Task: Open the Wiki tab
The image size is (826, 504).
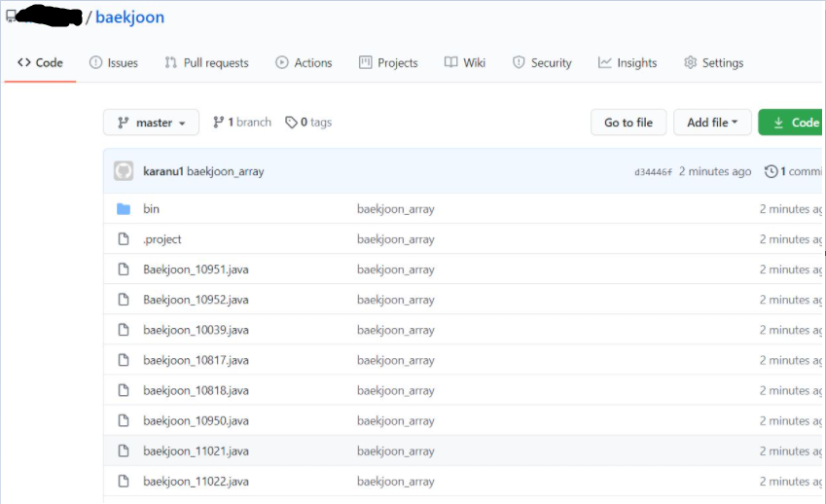Action: (x=465, y=62)
